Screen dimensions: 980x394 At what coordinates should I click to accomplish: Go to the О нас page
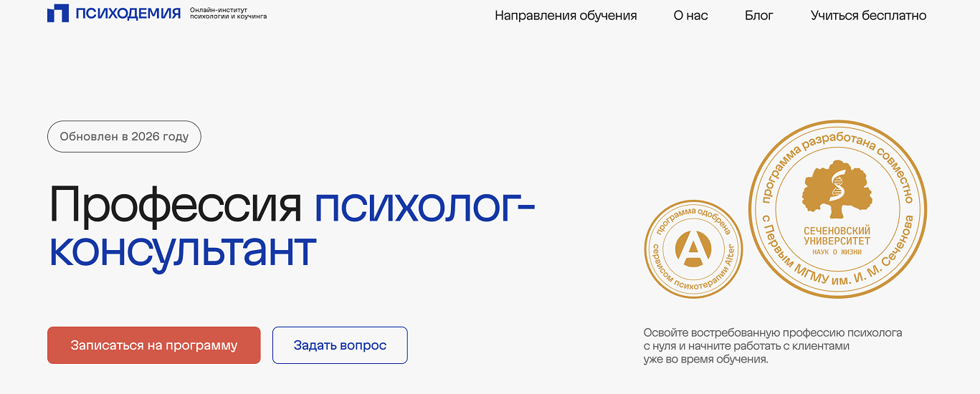(690, 16)
